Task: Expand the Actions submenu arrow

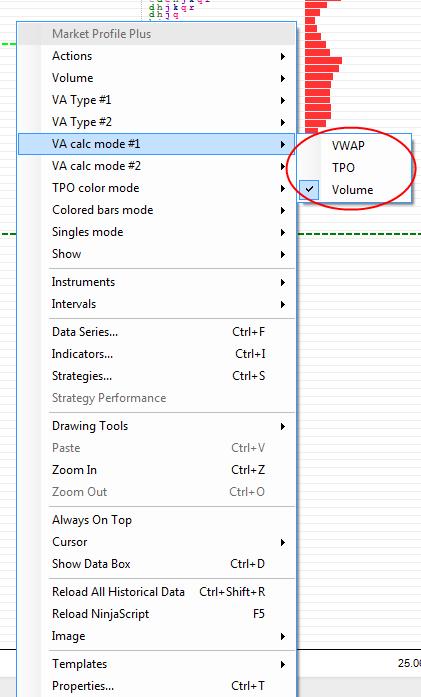Action: coord(283,56)
